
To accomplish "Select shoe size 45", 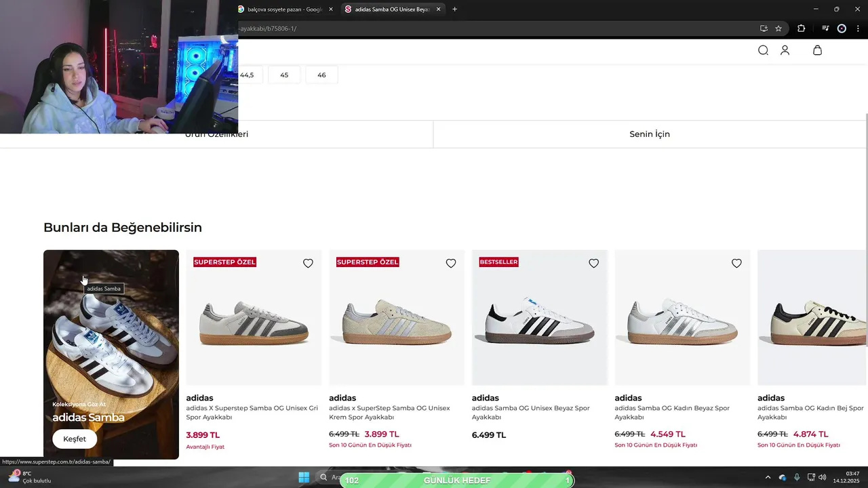I will 284,75.
